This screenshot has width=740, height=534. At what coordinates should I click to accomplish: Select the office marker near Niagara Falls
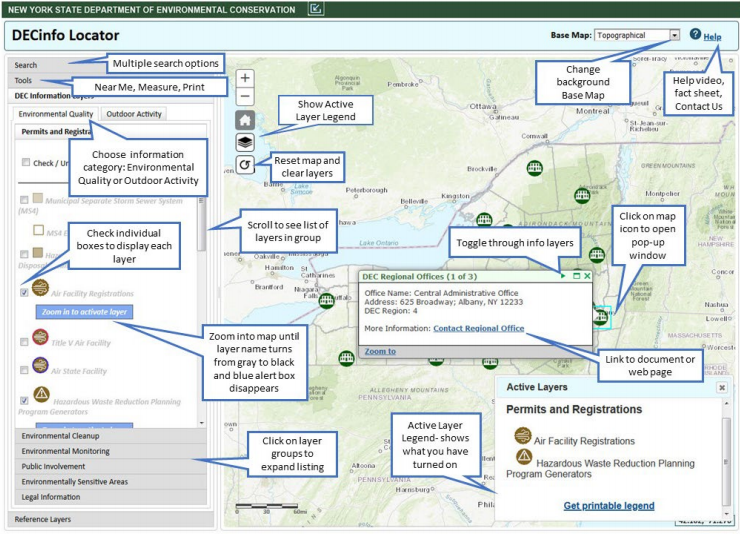coord(327,300)
